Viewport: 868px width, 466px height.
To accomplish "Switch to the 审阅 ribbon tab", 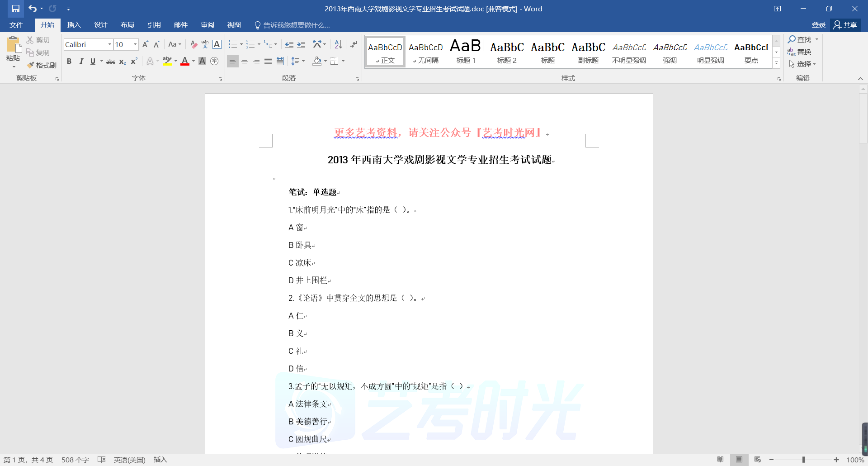I will click(x=208, y=25).
